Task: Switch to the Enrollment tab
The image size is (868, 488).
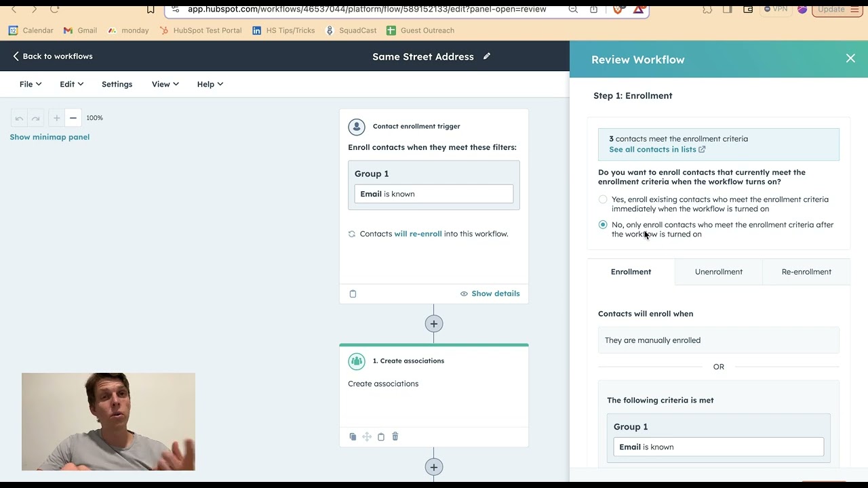Action: (x=631, y=272)
